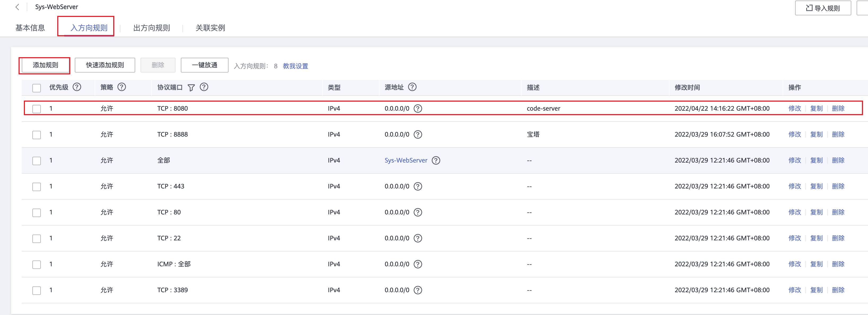Switch to the 基本信息 tab

(30, 28)
